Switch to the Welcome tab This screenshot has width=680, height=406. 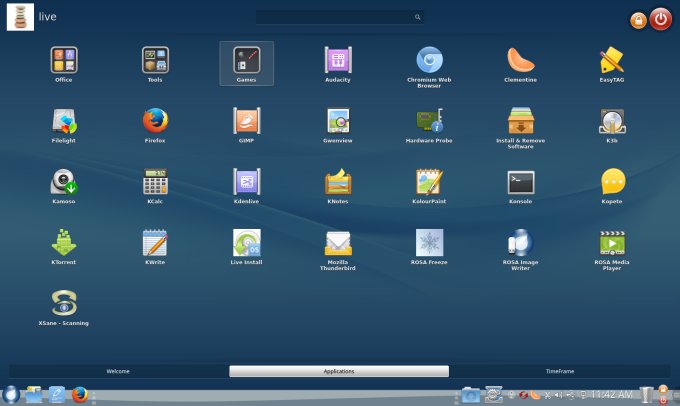[118, 371]
